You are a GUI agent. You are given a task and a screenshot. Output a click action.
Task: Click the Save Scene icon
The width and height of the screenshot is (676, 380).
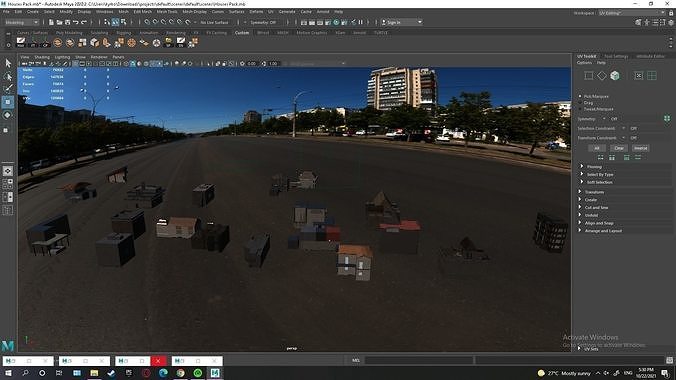68,22
